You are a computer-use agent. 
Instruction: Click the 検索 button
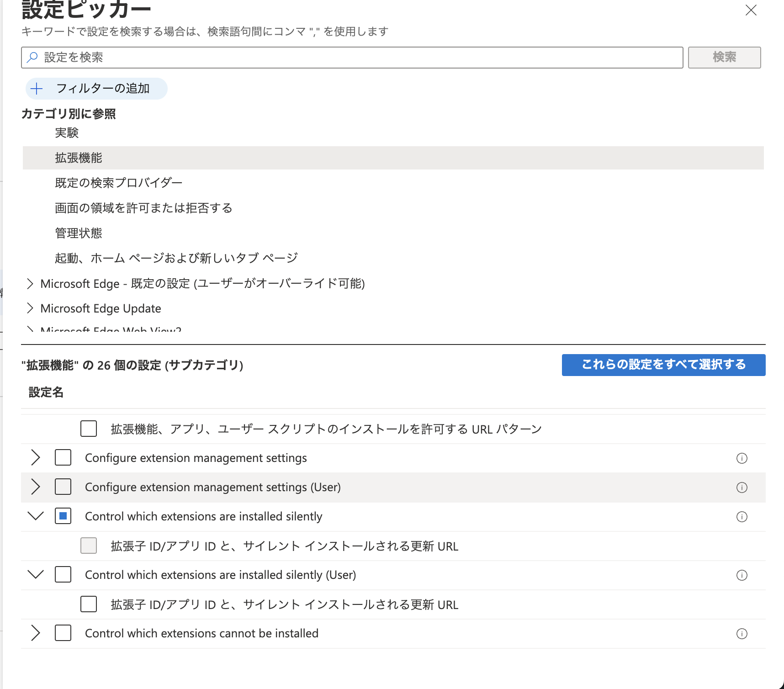pos(725,58)
